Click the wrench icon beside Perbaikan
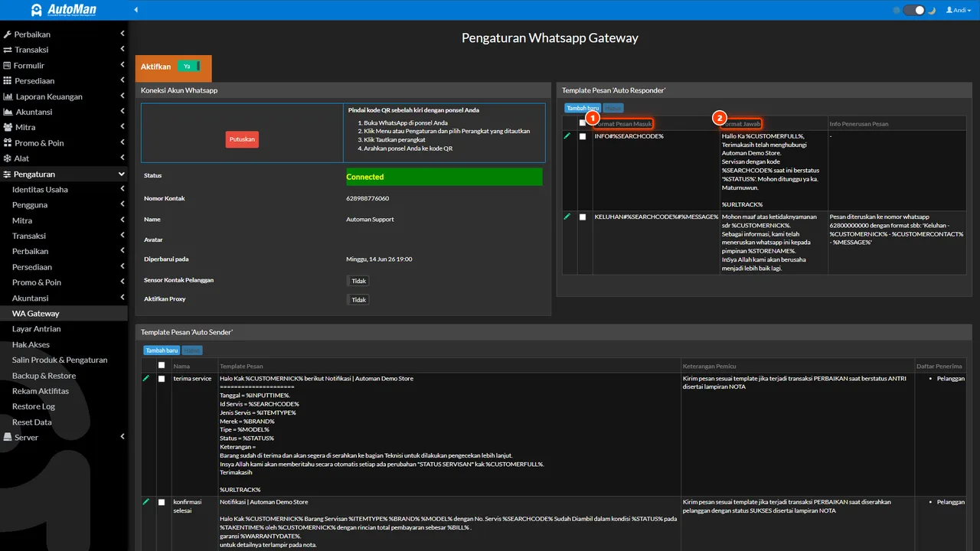This screenshot has width=980, height=551. 8,34
